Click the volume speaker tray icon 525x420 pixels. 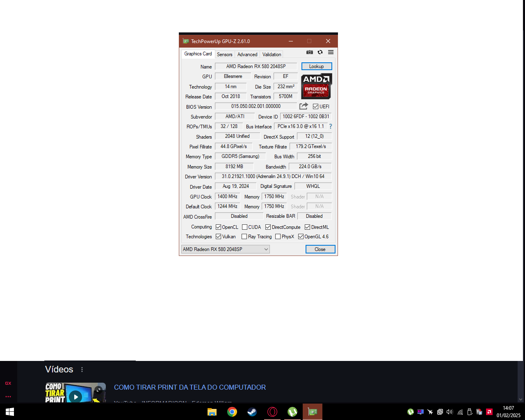click(450, 412)
